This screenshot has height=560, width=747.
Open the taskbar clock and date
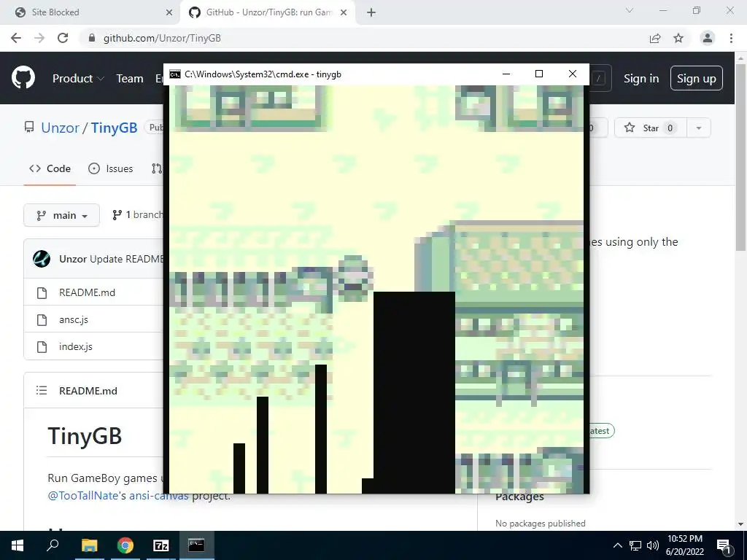click(x=685, y=545)
